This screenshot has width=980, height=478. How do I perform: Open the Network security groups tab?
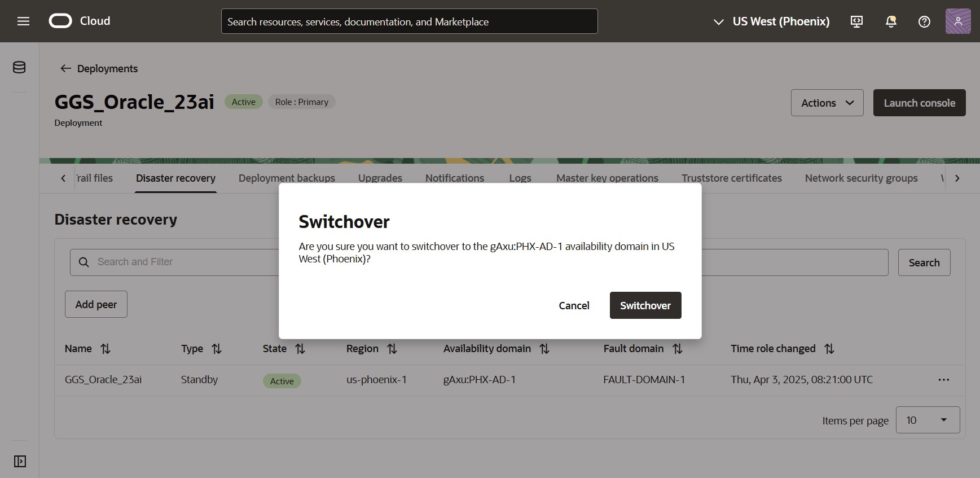(x=861, y=178)
